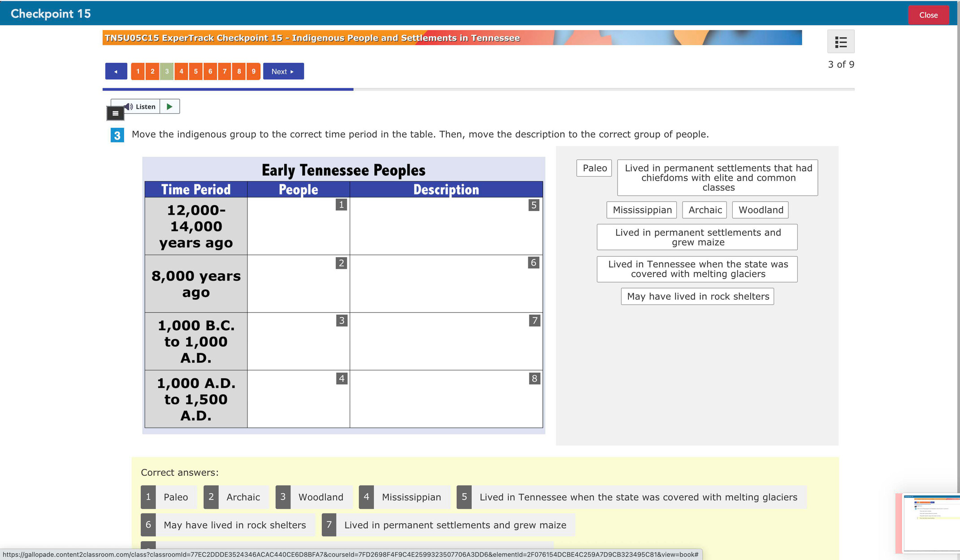This screenshot has height=560, width=960.
Task: Click the Listen speaker icon
Action: 130,107
